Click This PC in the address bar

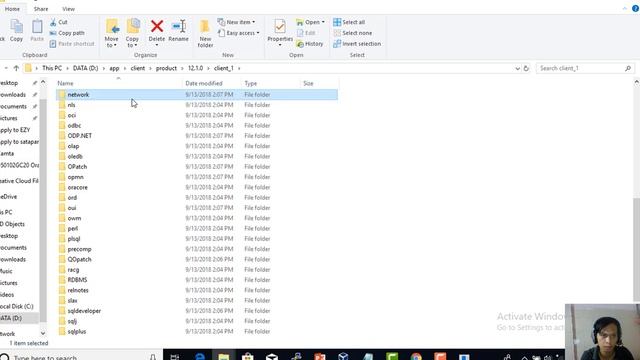[52, 68]
